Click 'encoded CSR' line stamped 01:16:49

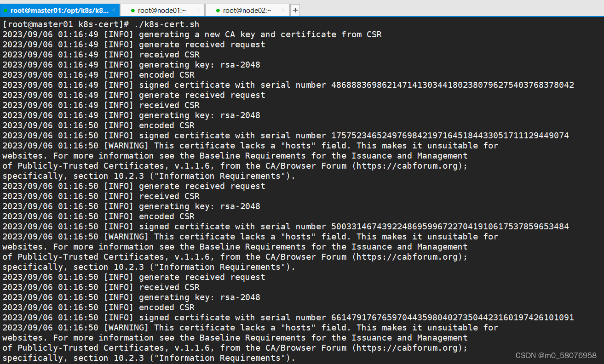(98, 75)
